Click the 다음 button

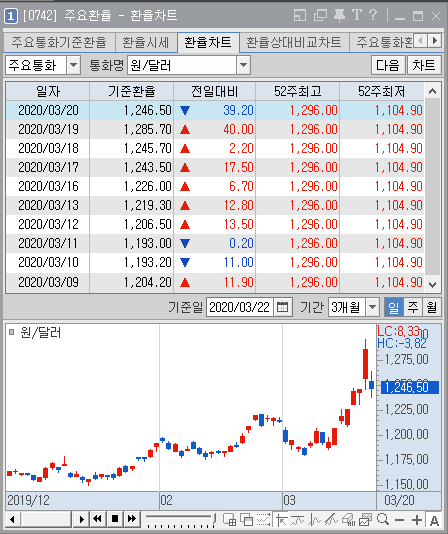coord(388,65)
